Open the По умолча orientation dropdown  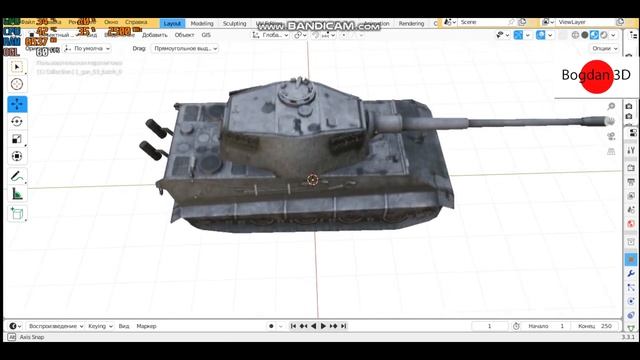point(87,48)
